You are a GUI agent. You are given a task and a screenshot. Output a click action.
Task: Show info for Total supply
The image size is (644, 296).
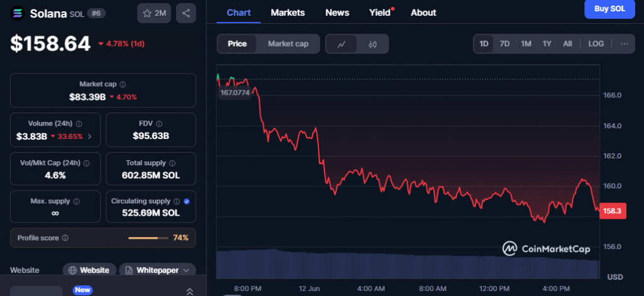tap(172, 163)
